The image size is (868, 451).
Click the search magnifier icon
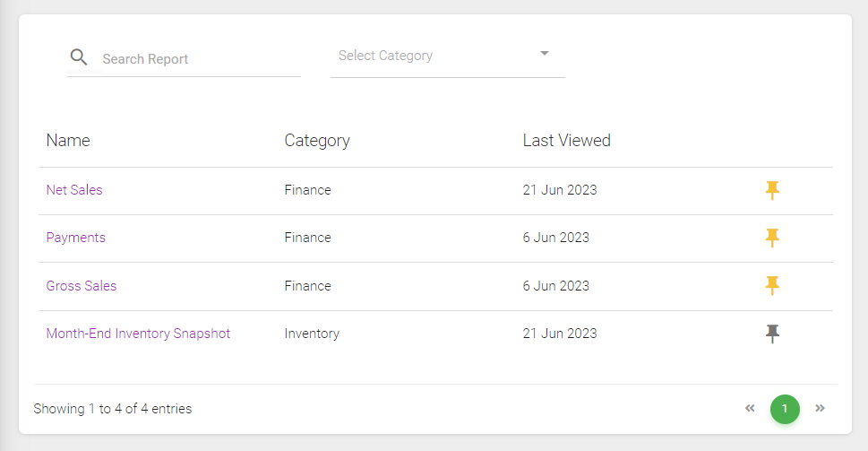pos(79,57)
